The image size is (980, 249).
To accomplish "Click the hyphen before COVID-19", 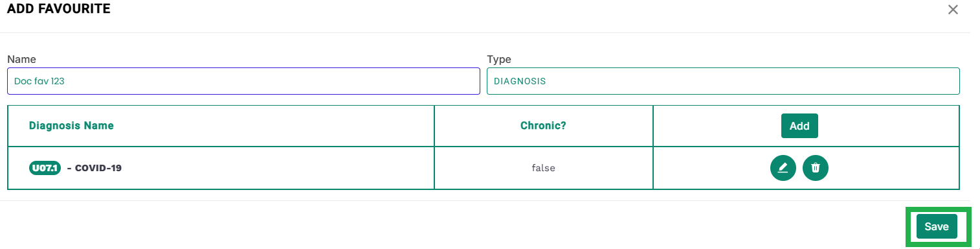I will click(x=69, y=168).
